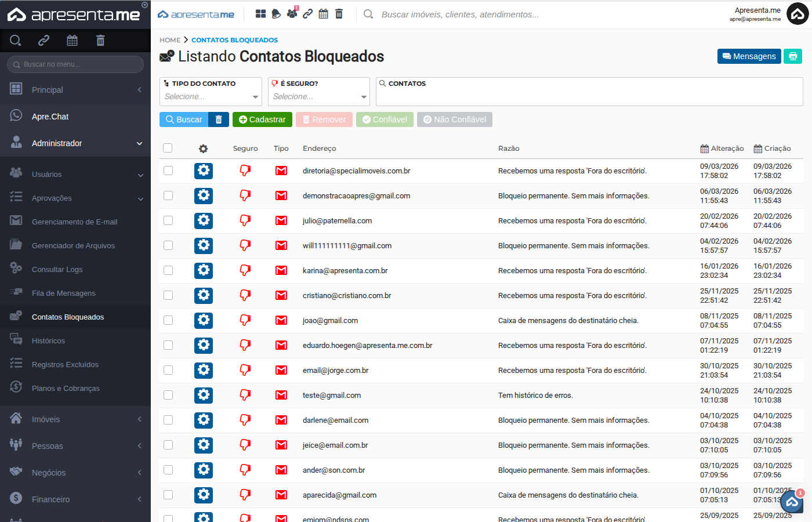
Task: Open the link shortener icon in the top toolbar
Action: [307, 13]
